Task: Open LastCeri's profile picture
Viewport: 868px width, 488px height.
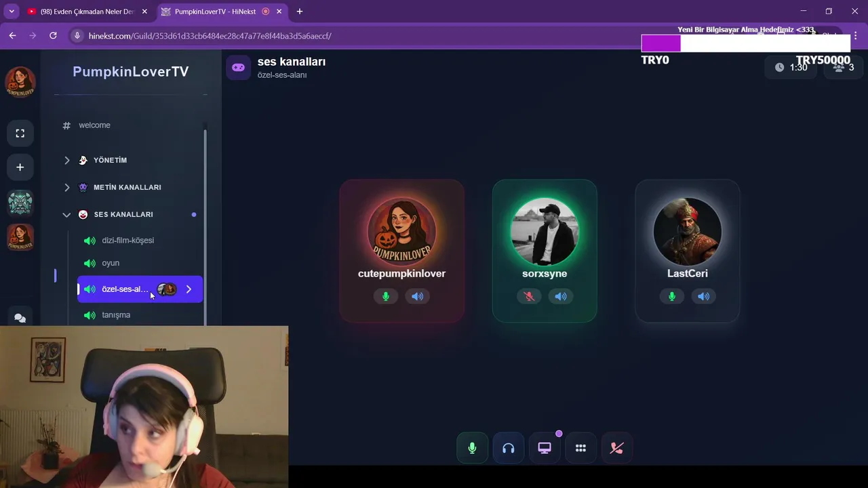Action: pyautogui.click(x=688, y=232)
